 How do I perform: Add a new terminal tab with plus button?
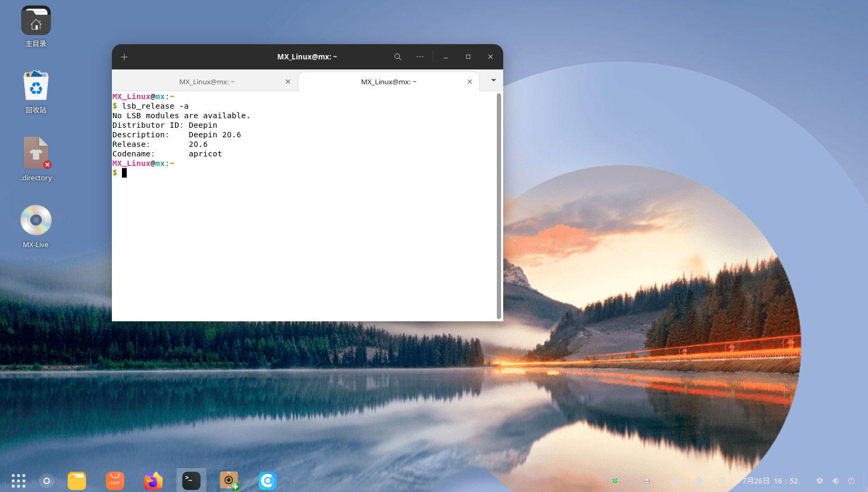click(x=125, y=57)
